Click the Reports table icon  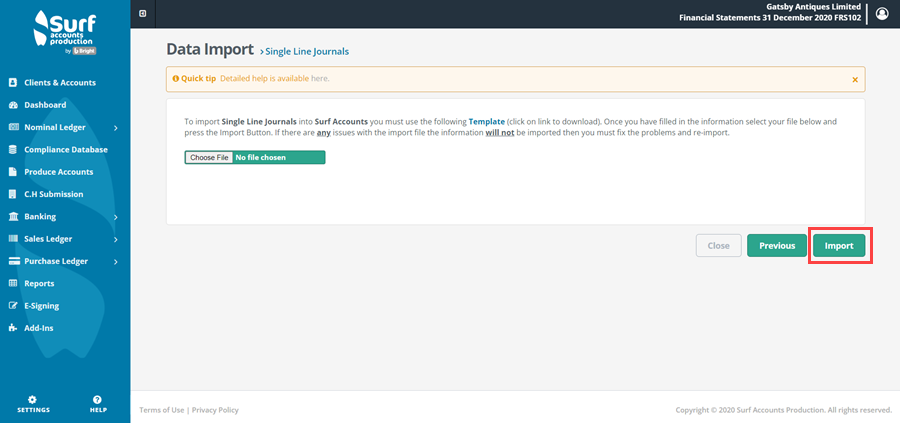point(13,284)
